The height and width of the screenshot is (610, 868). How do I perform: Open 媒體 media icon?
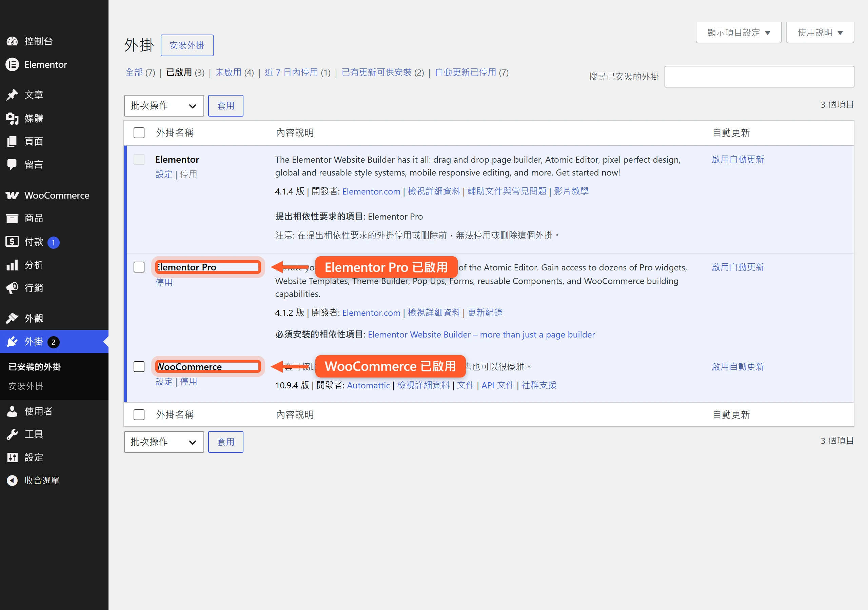click(x=12, y=118)
